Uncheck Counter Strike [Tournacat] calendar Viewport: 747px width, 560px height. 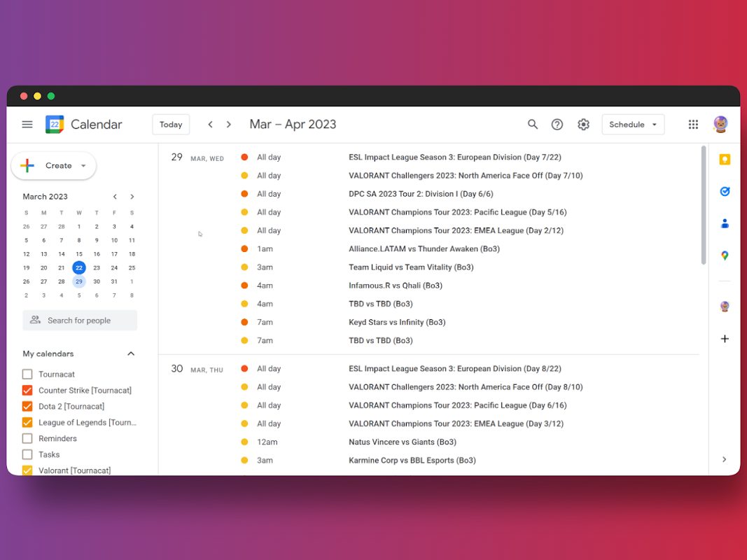click(x=27, y=391)
